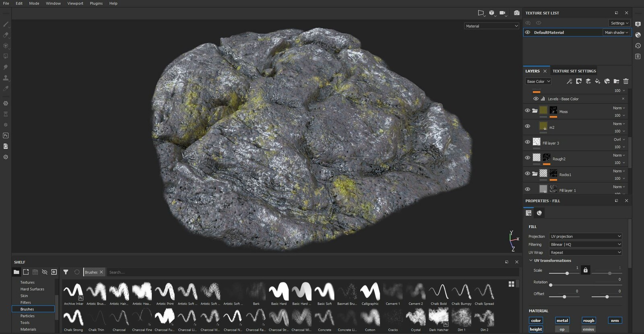Viewport: 644px width, 334px height.
Task: Click the resource updater document icon
Action: 6,146
